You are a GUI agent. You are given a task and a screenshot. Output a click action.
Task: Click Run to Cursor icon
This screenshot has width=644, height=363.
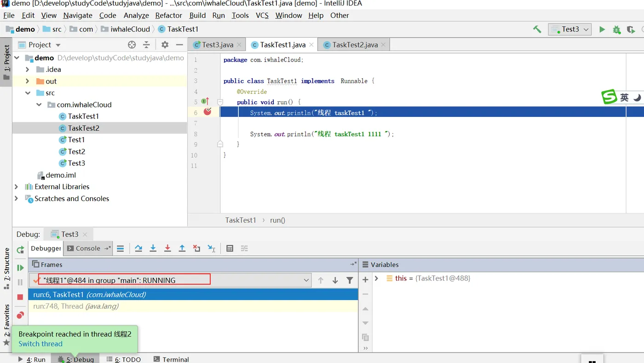click(x=212, y=248)
